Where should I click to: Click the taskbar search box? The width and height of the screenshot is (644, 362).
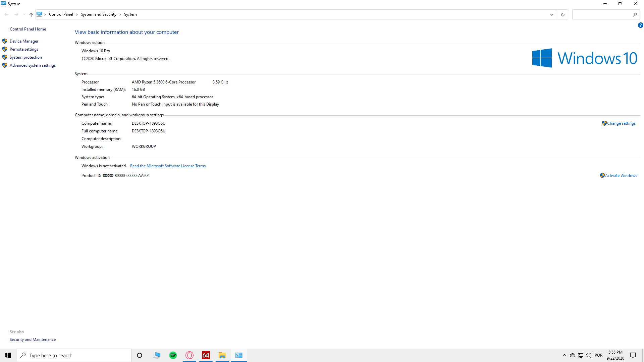[x=74, y=355]
